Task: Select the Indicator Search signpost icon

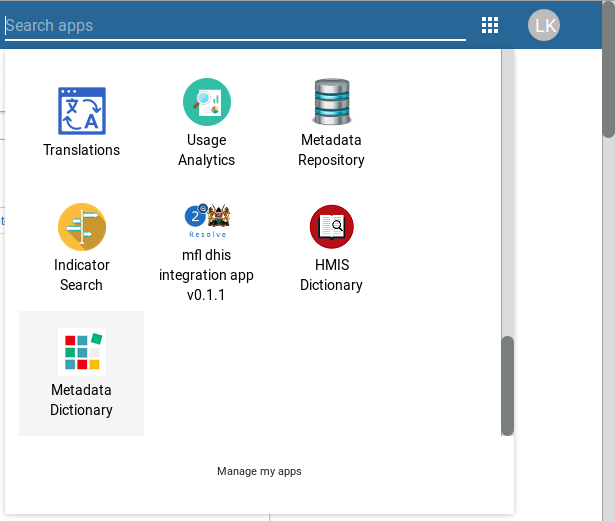Action: tap(82, 227)
